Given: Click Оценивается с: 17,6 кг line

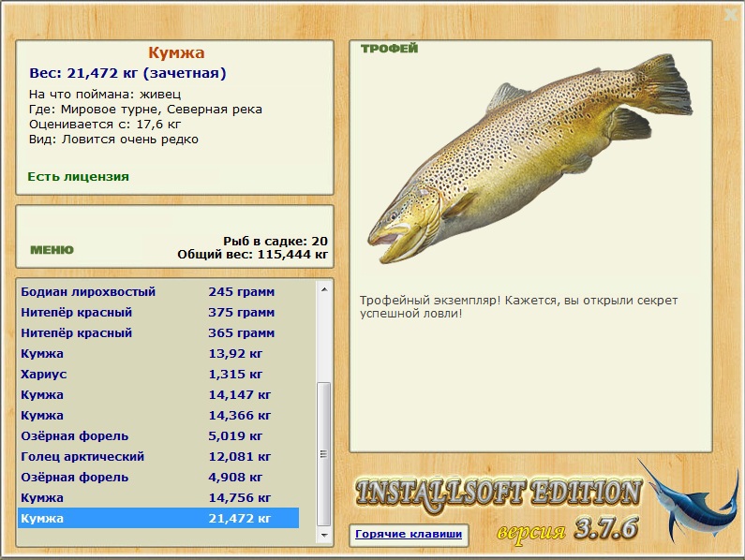Looking at the screenshot, I should tap(105, 125).
